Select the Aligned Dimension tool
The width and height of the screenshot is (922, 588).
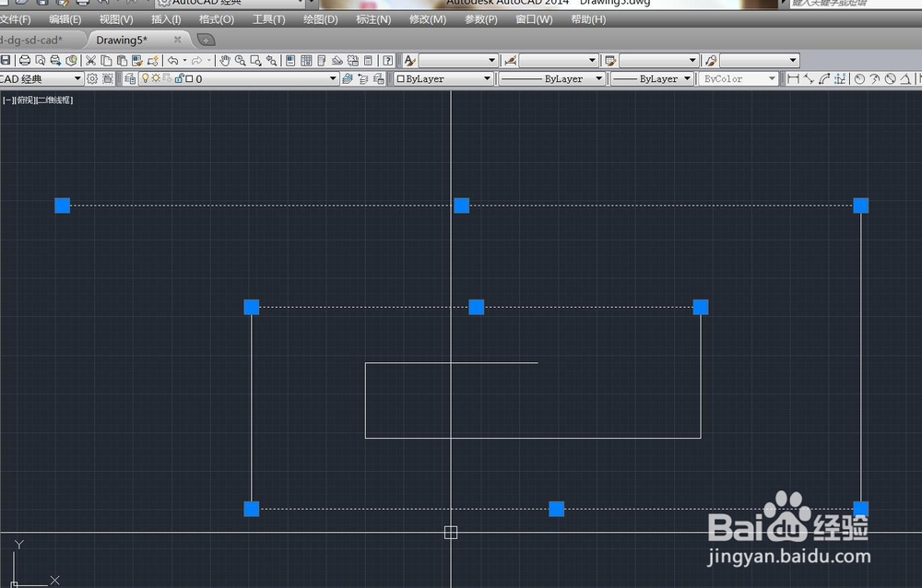810,78
